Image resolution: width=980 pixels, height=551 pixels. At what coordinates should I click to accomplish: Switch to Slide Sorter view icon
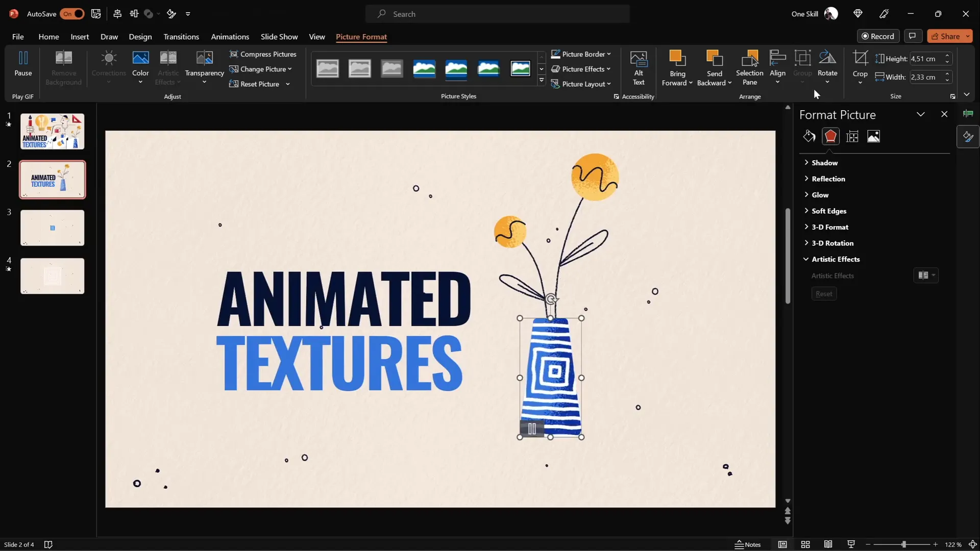(x=805, y=544)
